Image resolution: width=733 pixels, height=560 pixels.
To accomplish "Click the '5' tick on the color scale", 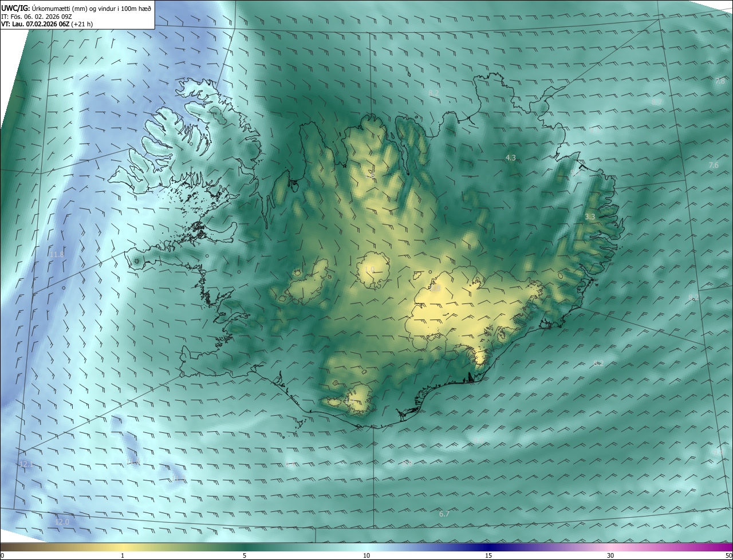I will [245, 555].
